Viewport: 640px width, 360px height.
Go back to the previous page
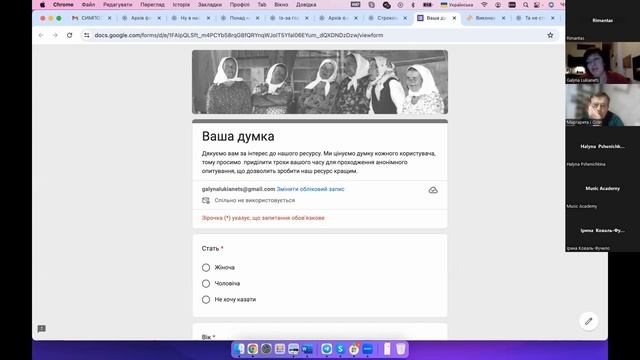[x=41, y=36]
